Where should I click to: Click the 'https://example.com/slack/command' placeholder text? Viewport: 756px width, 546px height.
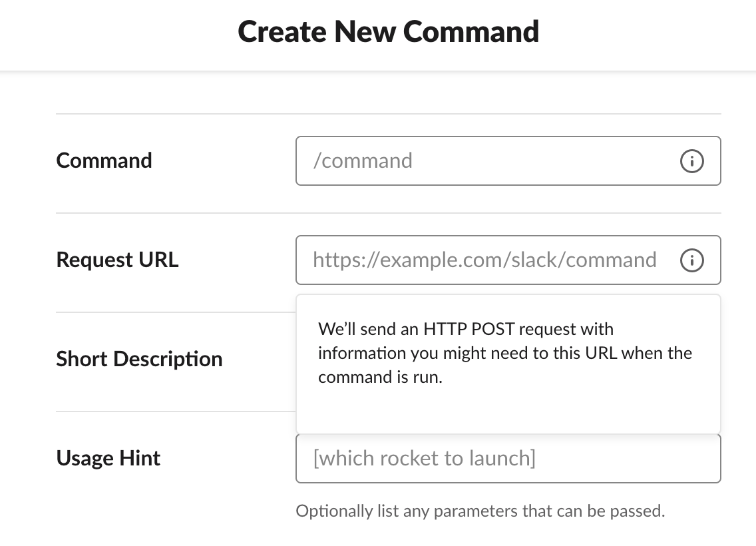(484, 260)
